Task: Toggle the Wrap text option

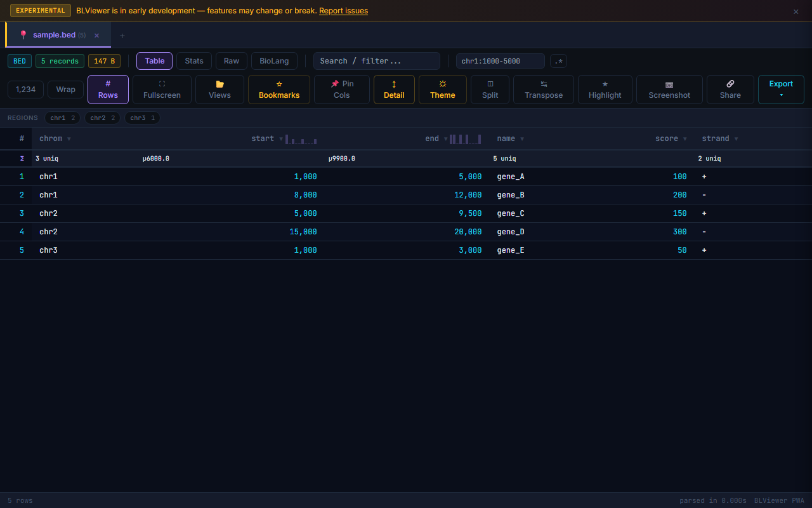Action: click(x=65, y=90)
